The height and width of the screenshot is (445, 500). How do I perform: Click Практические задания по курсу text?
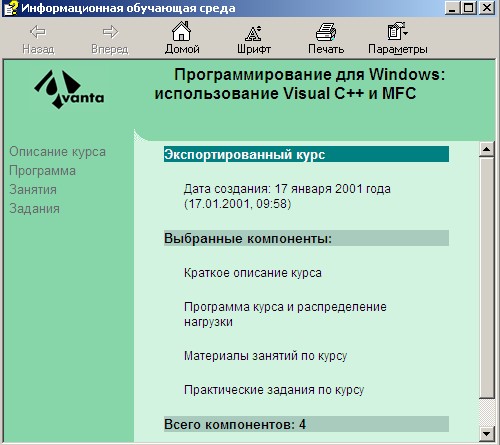pos(274,390)
